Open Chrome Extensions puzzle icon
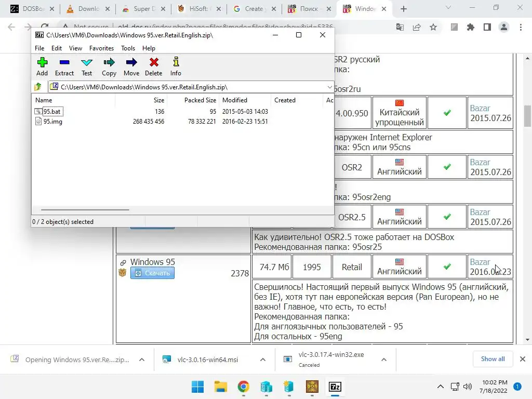This screenshot has height=399, width=532. tap(471, 27)
